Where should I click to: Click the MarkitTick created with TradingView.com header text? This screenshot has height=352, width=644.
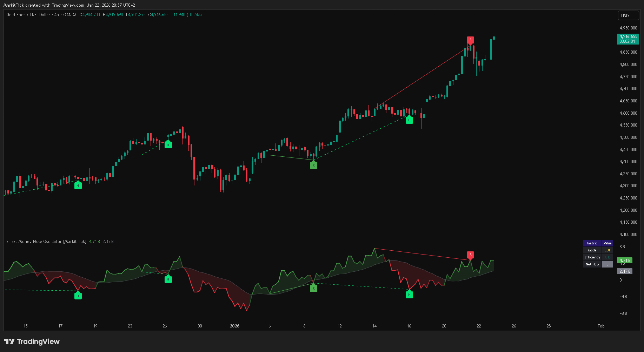pyautogui.click(x=69, y=5)
